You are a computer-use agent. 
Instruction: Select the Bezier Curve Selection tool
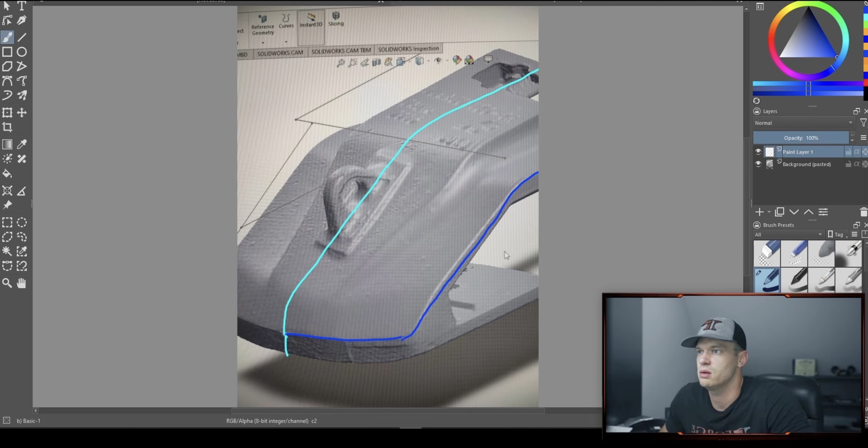[x=7, y=266]
